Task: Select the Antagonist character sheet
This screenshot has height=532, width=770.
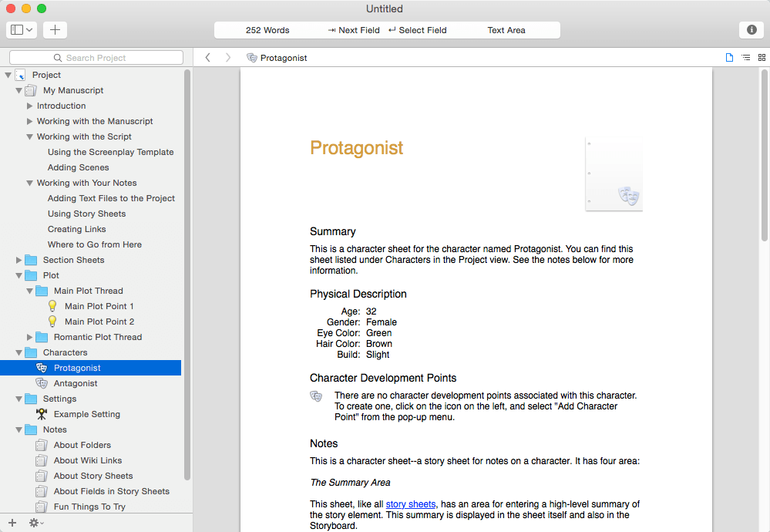Action: coord(76,383)
